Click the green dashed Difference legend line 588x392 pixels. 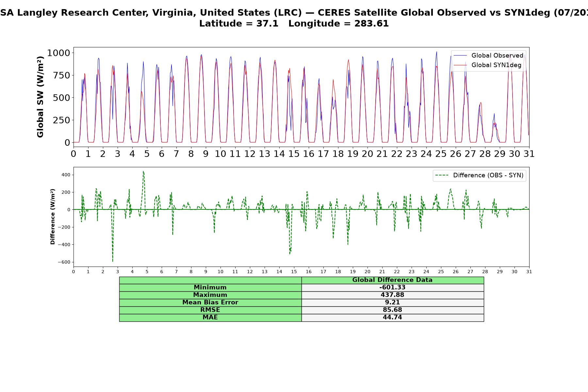pyautogui.click(x=442, y=175)
